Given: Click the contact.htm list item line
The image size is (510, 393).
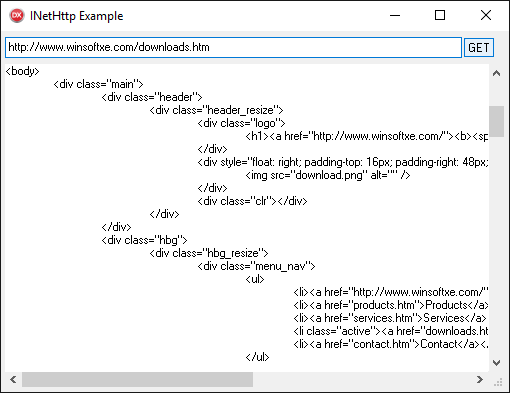Looking at the screenshot, I should 391,344.
